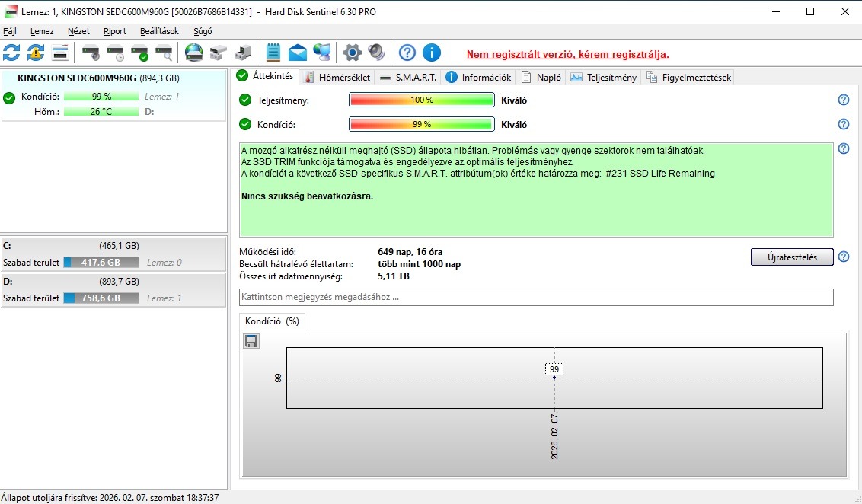
Task: Open the Fájl menu
Action: pos(10,31)
